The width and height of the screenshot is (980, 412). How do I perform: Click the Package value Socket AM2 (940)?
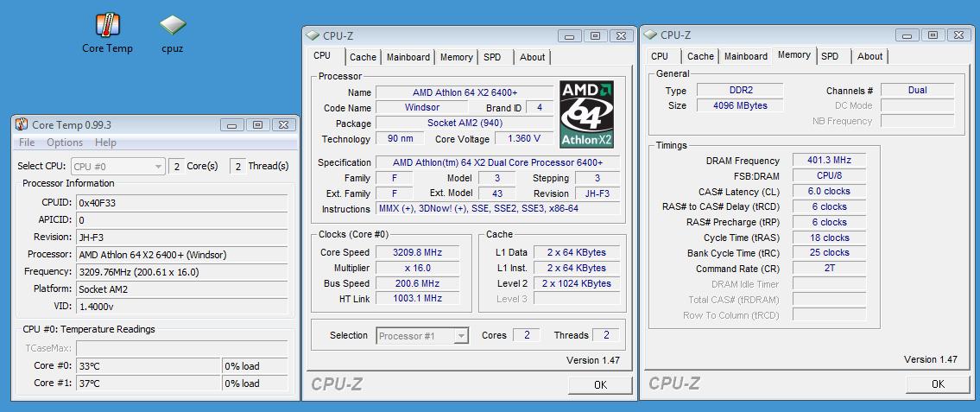pos(465,124)
